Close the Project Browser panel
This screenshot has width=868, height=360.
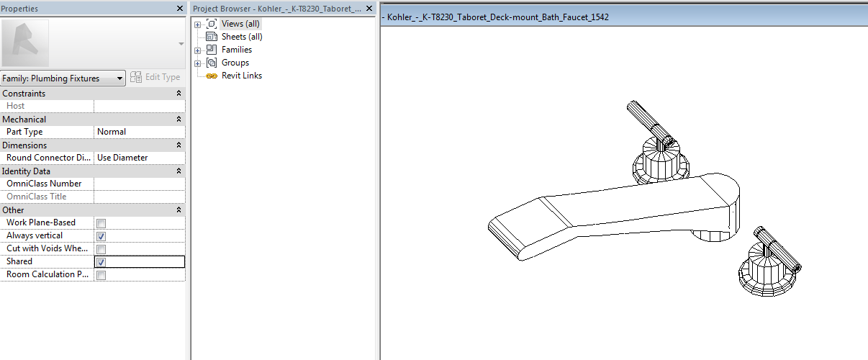pos(369,9)
